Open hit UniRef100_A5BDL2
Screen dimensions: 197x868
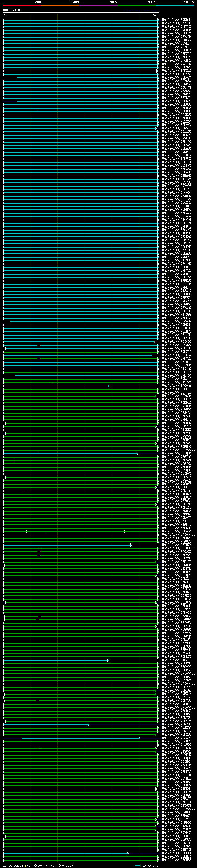click(x=176, y=403)
